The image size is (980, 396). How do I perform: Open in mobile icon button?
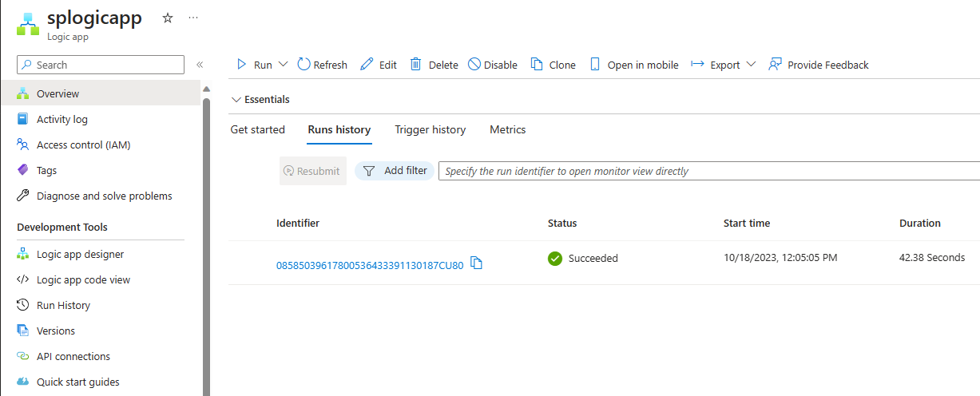point(594,65)
